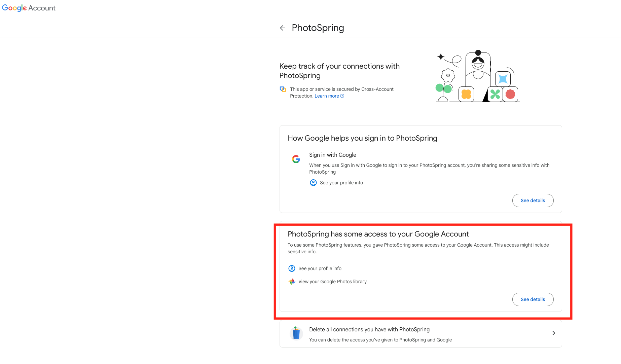Image resolution: width=621 pixels, height=364 pixels.
Task: Click the help icon after Learn more
Action: [x=342, y=96]
